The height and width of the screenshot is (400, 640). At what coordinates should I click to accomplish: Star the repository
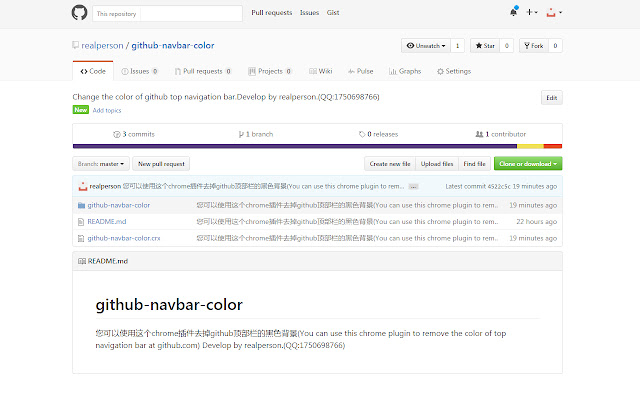point(485,46)
